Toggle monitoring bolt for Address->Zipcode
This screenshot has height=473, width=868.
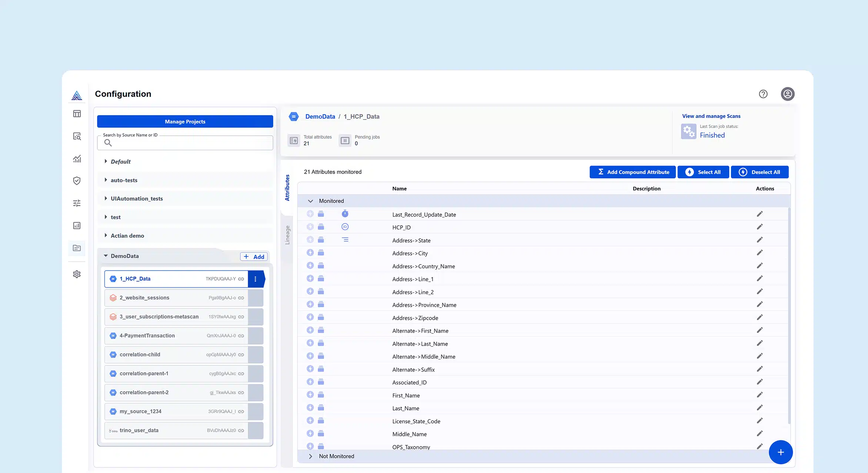[310, 318]
